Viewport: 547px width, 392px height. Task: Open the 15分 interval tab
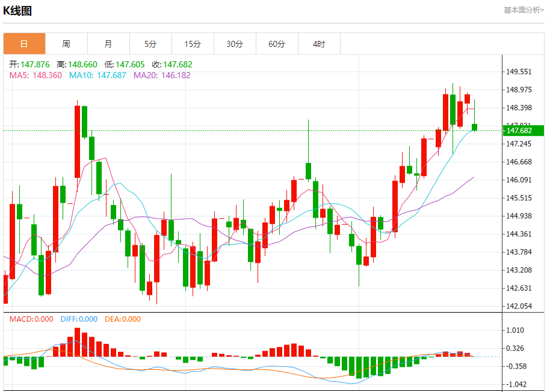[x=193, y=44]
